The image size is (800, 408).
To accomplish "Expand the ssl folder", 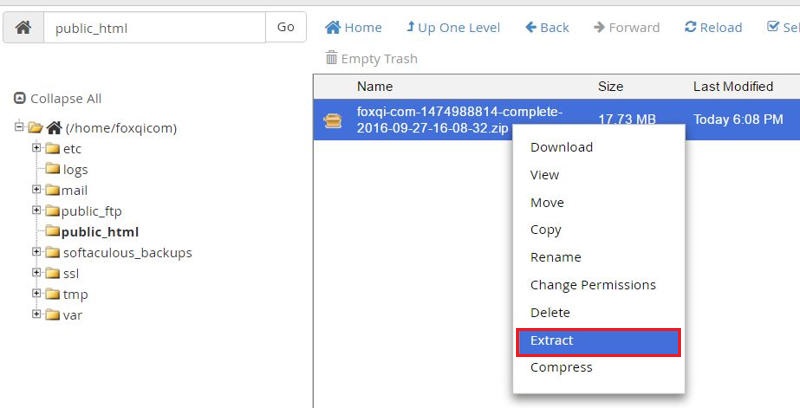I will point(36,272).
